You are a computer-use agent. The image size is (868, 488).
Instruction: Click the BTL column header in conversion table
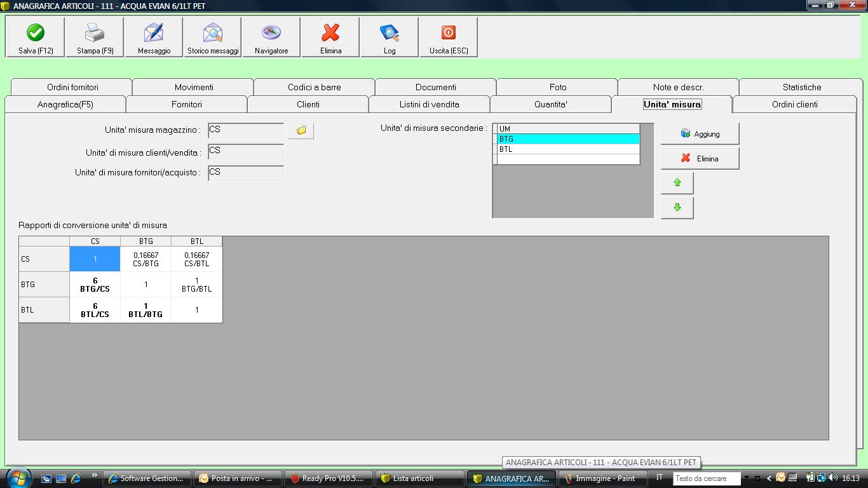196,241
